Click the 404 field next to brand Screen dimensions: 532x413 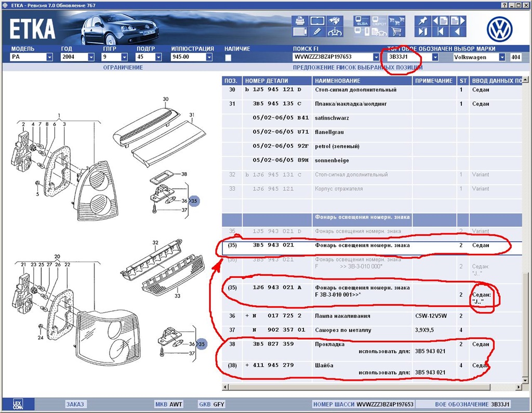click(x=516, y=57)
